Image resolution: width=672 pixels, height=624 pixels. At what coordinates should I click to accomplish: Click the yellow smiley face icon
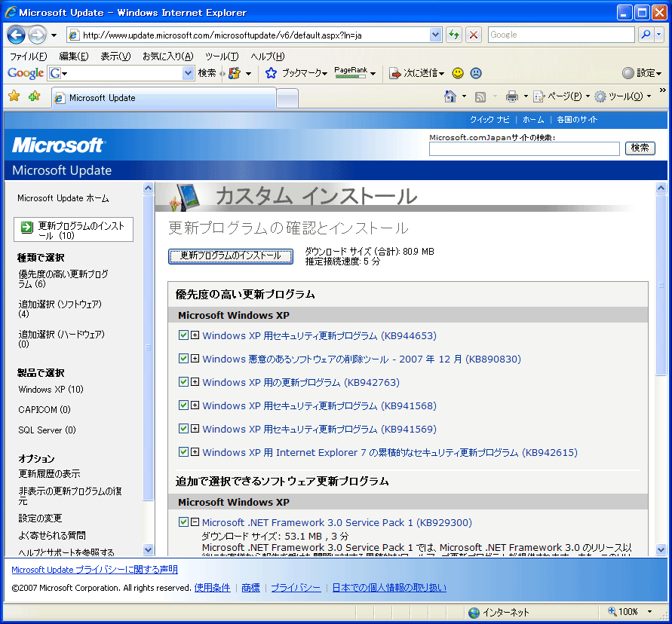click(458, 73)
